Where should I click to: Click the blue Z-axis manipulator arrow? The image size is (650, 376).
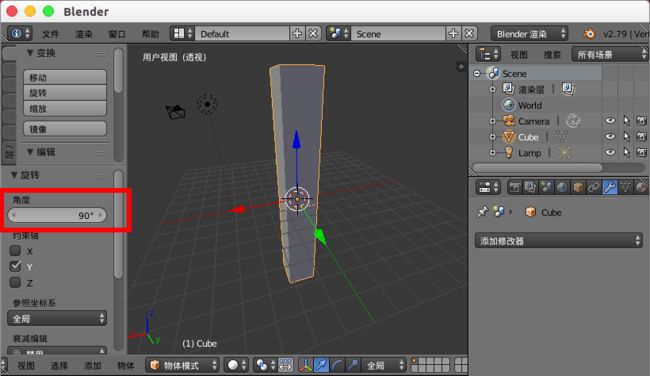(x=296, y=140)
